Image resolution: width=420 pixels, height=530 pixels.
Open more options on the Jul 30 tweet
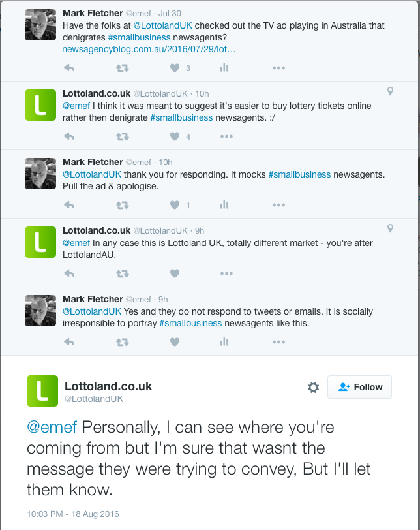click(x=278, y=68)
